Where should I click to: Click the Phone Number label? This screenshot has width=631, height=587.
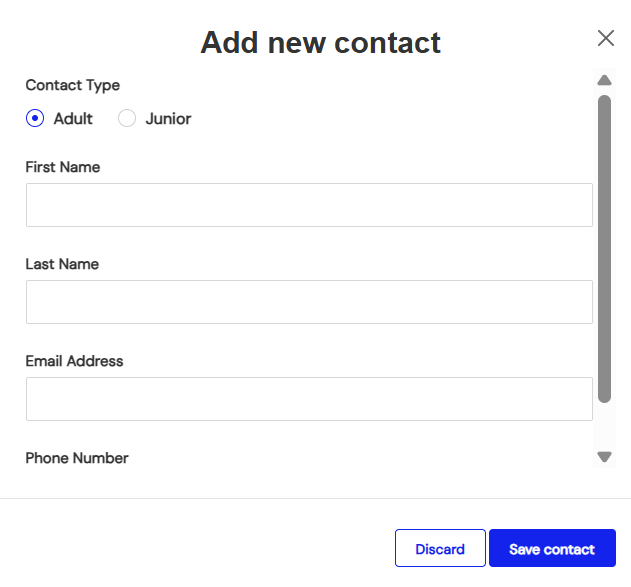click(x=77, y=458)
